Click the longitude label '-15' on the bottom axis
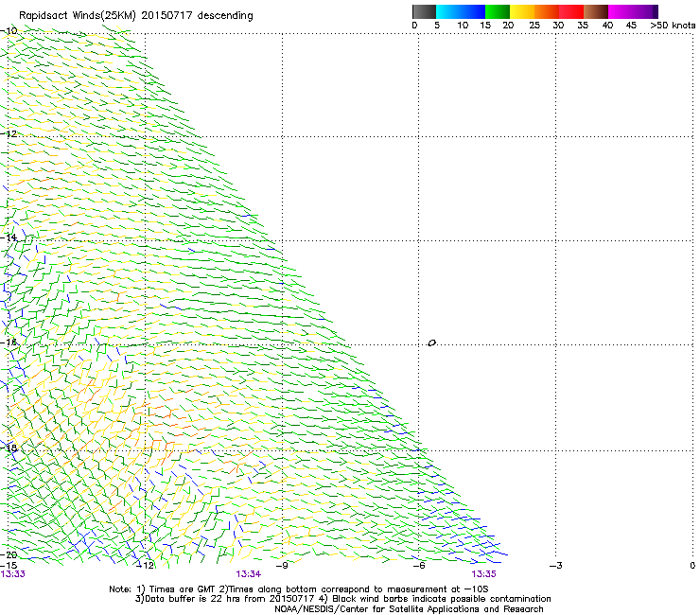The width and height of the screenshot is (700, 615). pos(8,566)
